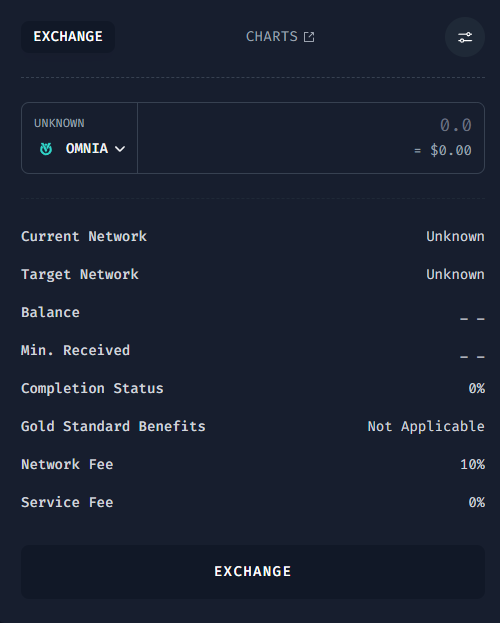Click the OMNIA token logo icon

tap(46, 149)
